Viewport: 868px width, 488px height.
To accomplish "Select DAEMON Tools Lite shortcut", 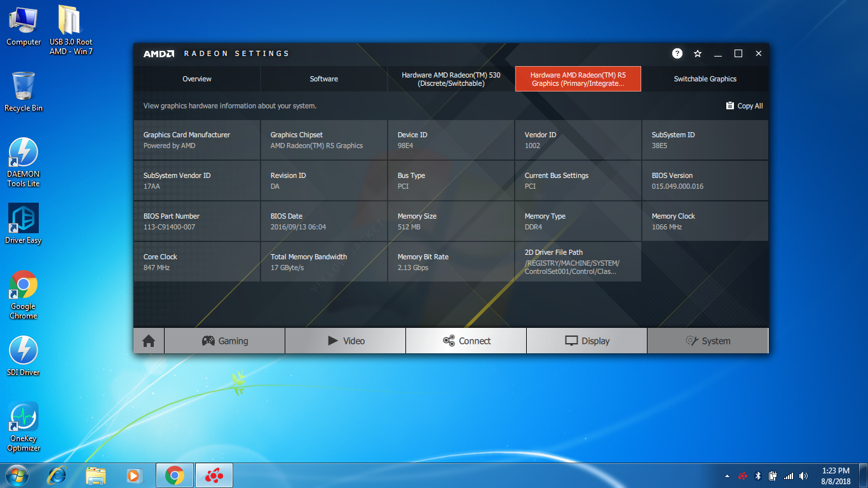I will point(24,163).
